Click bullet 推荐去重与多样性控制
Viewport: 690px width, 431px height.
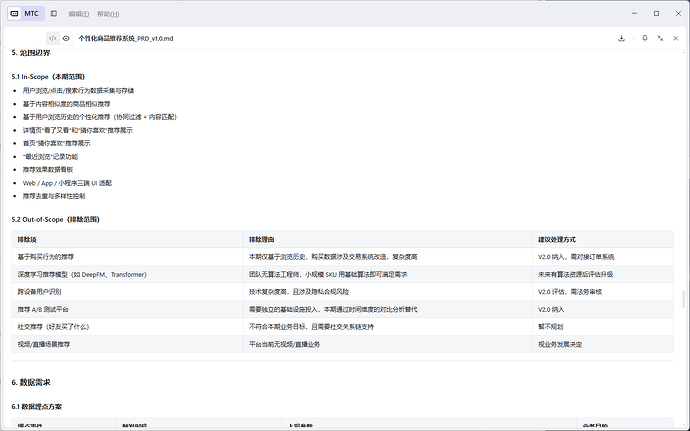pyautogui.click(x=54, y=196)
